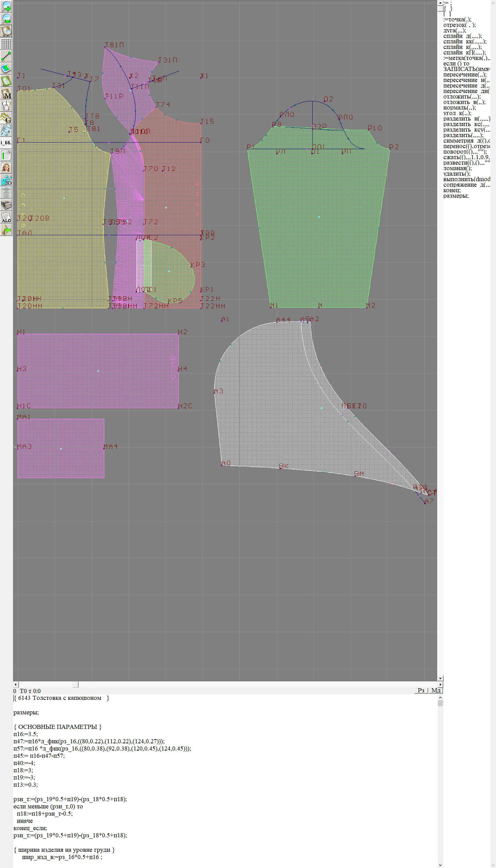This screenshot has width=496, height=868.
Task: Toggle the grid display icon
Action: (x=6, y=44)
